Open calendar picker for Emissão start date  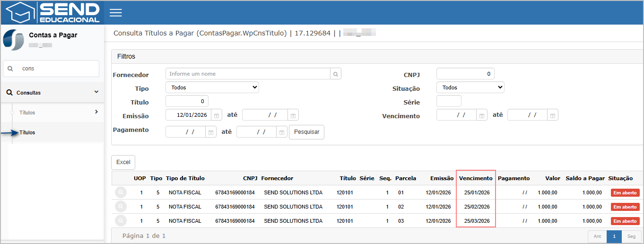click(x=216, y=115)
